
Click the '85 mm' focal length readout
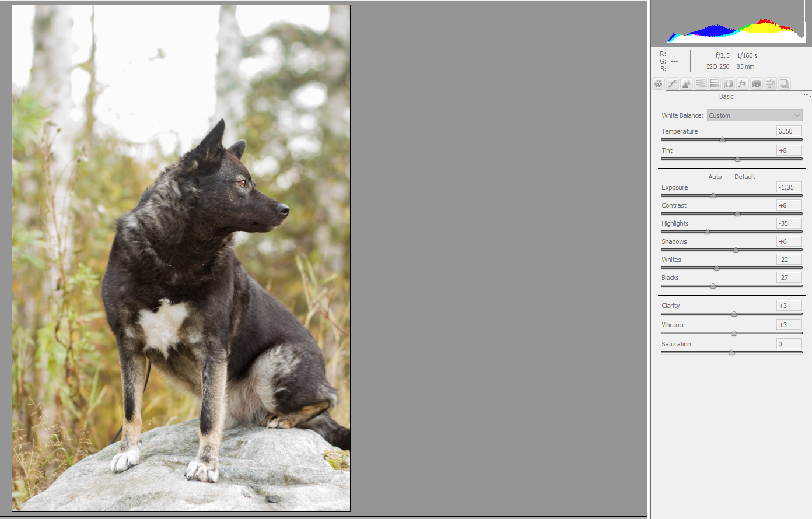(745, 66)
